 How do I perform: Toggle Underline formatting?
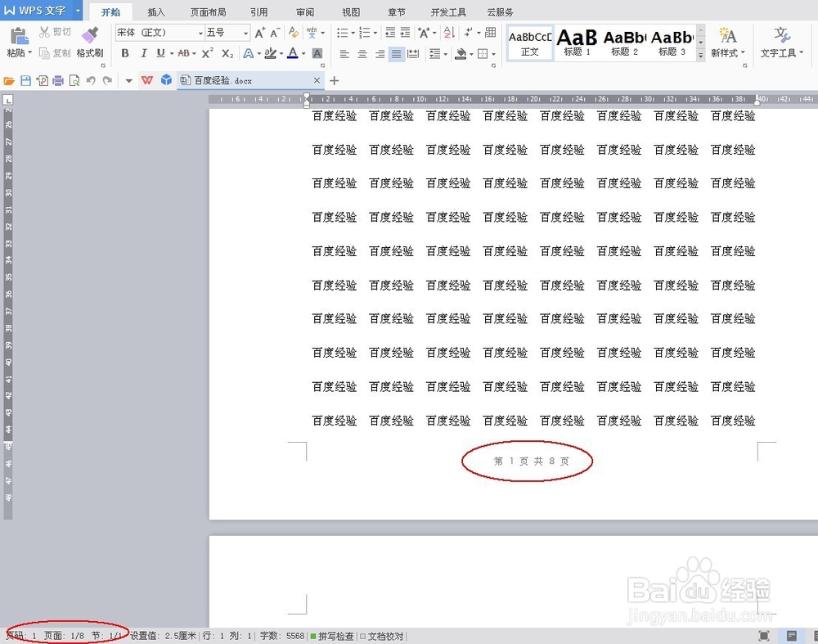160,53
